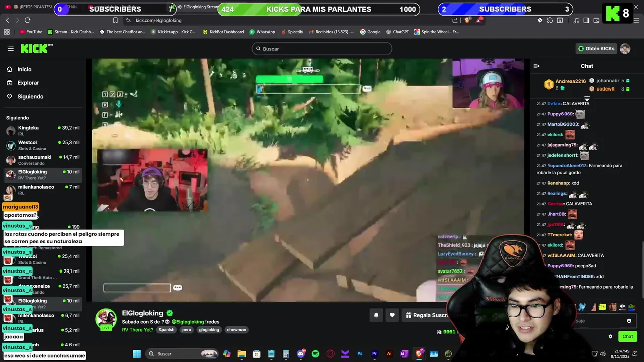Click the glogloking tag

[209, 330]
